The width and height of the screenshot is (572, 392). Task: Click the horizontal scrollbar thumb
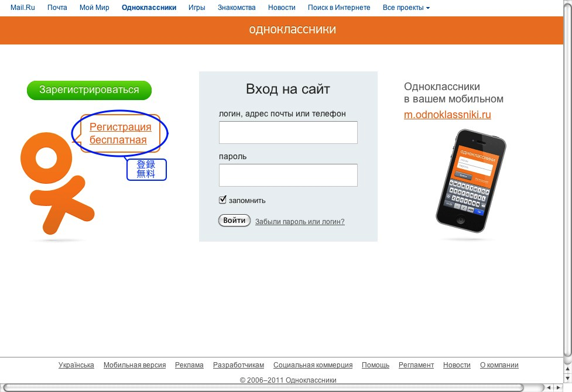(263, 388)
